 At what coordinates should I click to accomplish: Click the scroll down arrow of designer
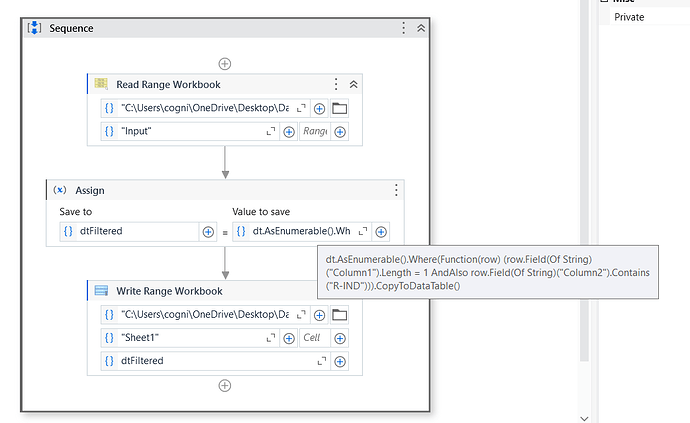584,419
